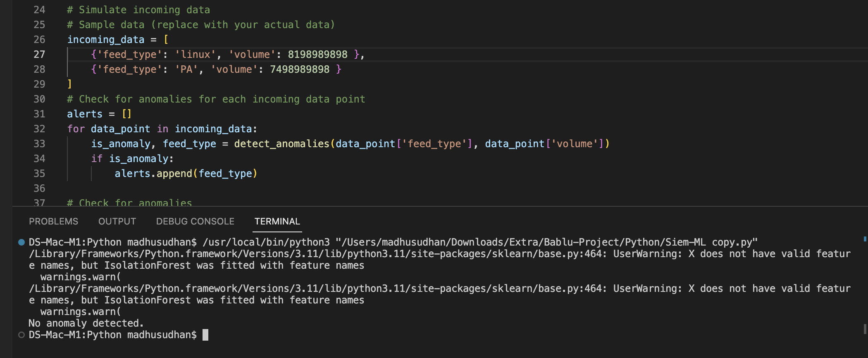
Task: Click the 'linux' string on line 27
Action: [x=196, y=55]
